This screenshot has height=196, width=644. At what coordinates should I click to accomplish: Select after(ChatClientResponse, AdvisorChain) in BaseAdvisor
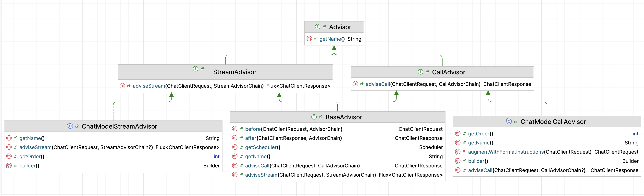pos(293,138)
